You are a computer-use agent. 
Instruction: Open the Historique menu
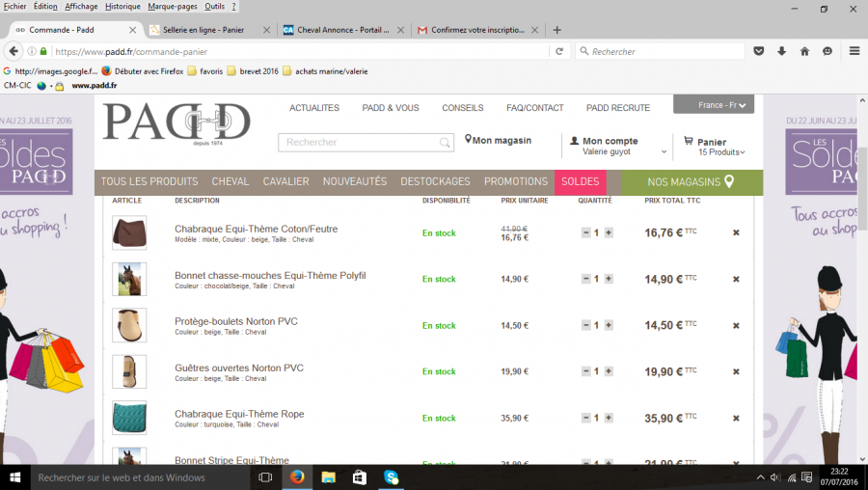(x=122, y=6)
